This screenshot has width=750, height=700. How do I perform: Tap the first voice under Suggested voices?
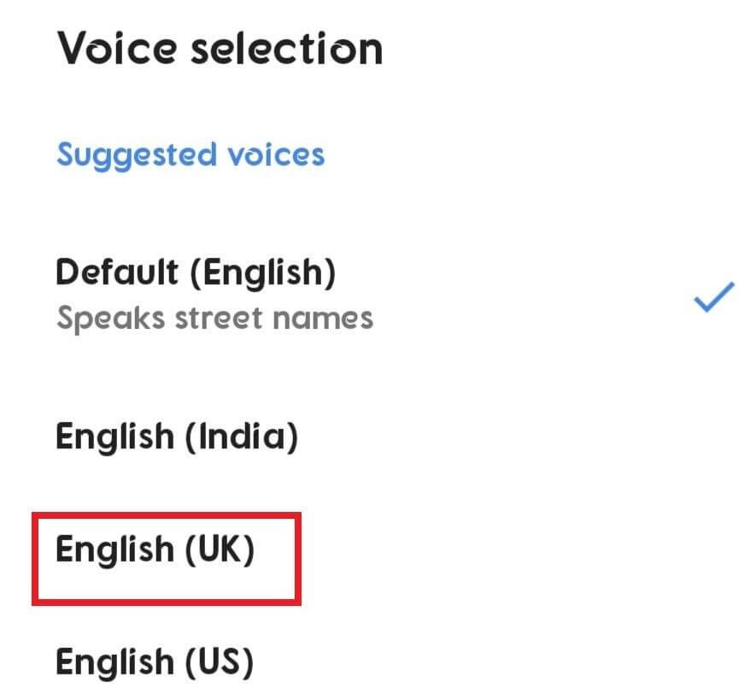click(195, 272)
